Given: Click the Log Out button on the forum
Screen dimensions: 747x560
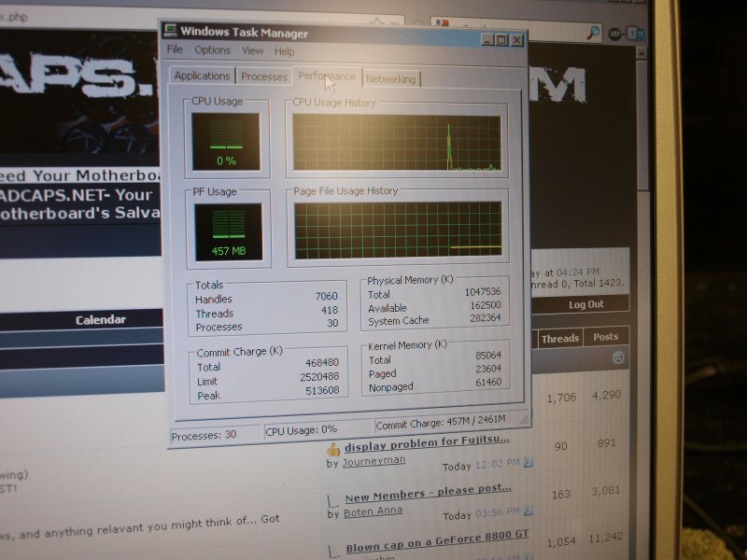Looking at the screenshot, I should click(x=586, y=305).
